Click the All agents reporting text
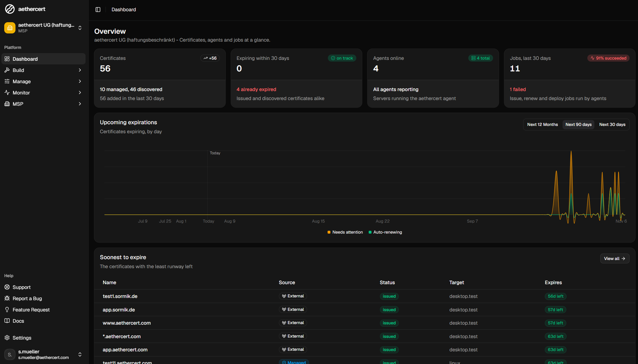Viewport: 638px width, 364px height. pyautogui.click(x=396, y=89)
